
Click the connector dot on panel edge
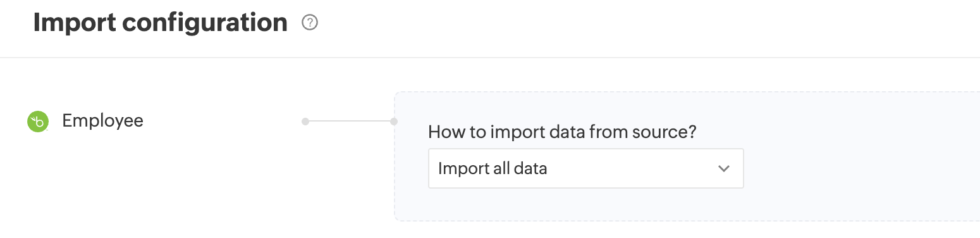pyautogui.click(x=394, y=121)
